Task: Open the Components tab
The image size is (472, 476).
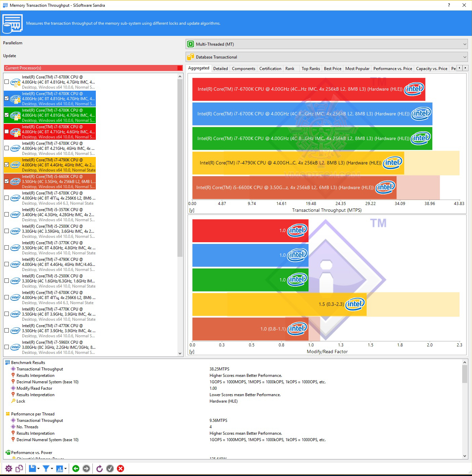Action: click(243, 68)
